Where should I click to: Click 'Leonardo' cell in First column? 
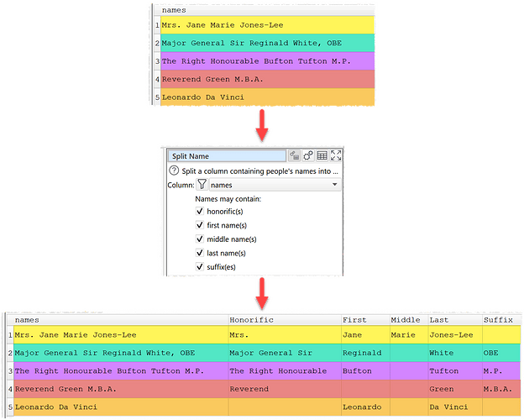pyautogui.click(x=365, y=407)
